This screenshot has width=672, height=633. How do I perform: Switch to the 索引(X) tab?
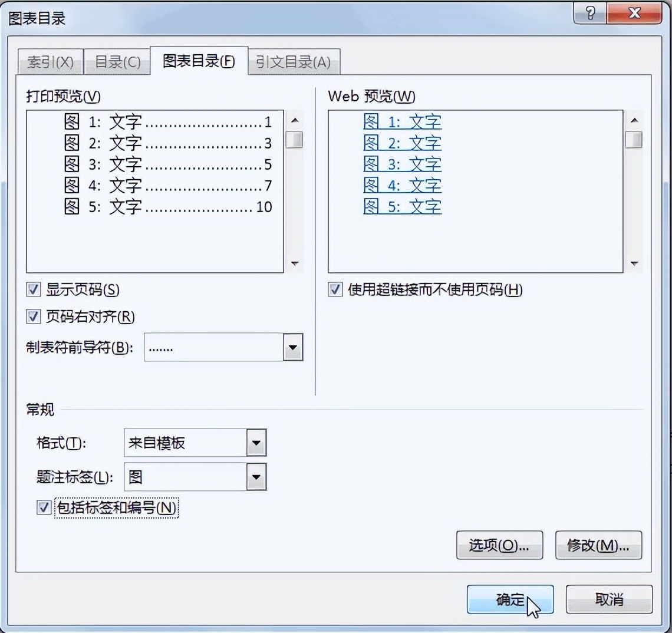click(x=50, y=61)
